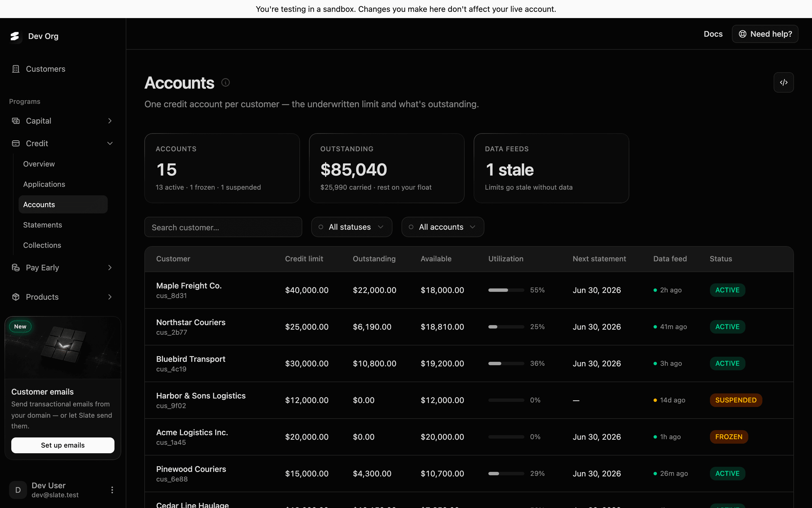The width and height of the screenshot is (812, 508).
Task: Click the Accounts 15 summary card
Action: click(222, 168)
